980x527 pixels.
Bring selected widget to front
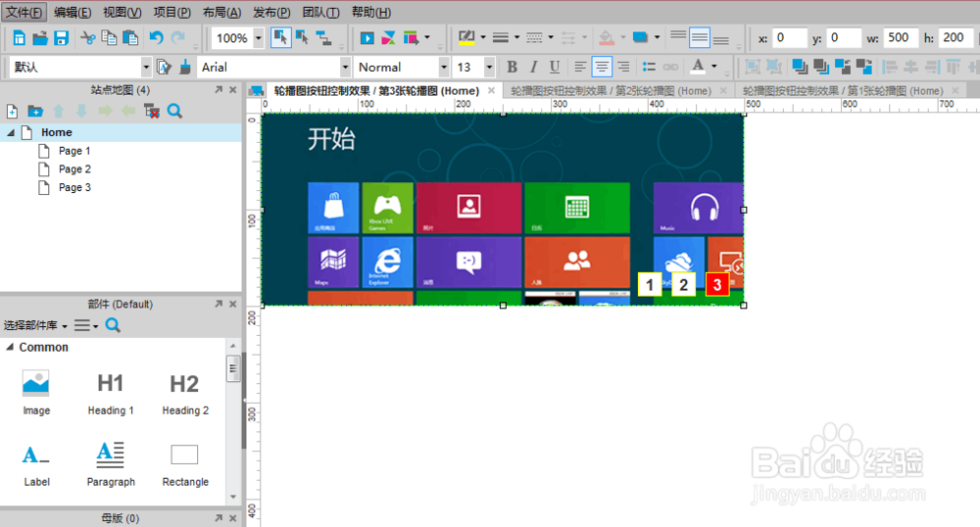coord(800,67)
